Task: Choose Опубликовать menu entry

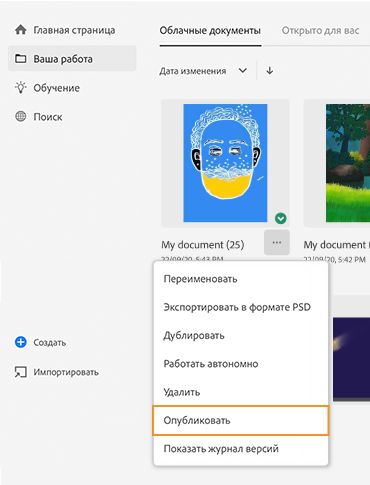Action: coord(241,420)
